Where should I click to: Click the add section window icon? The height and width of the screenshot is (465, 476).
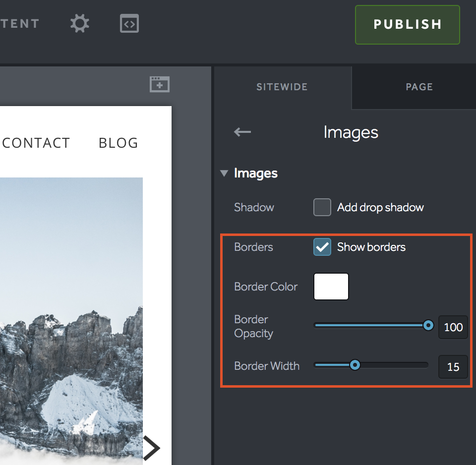click(160, 84)
